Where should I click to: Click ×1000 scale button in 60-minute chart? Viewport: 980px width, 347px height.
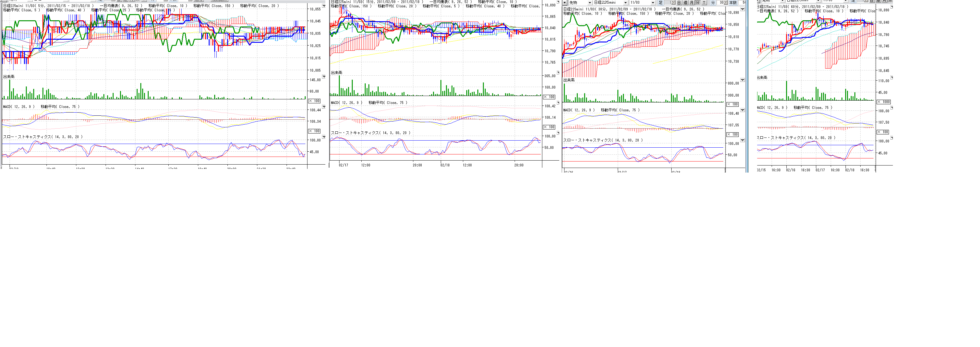[883, 102]
